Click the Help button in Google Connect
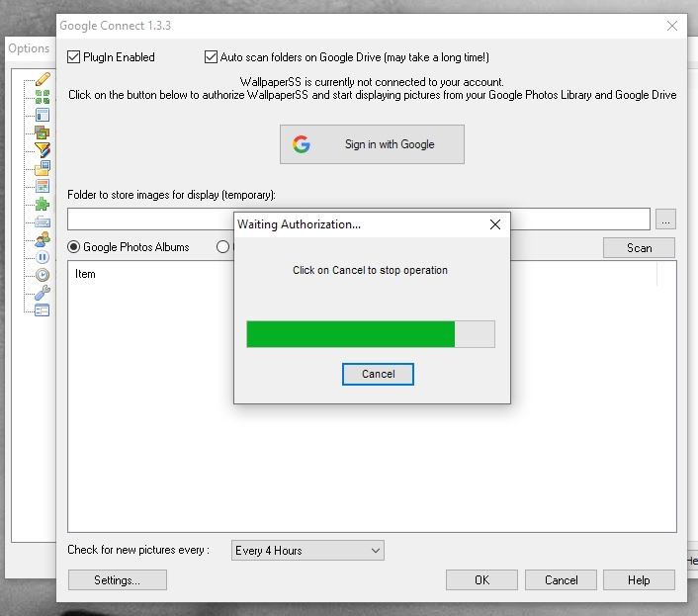Image resolution: width=698 pixels, height=616 pixels. coord(639,580)
